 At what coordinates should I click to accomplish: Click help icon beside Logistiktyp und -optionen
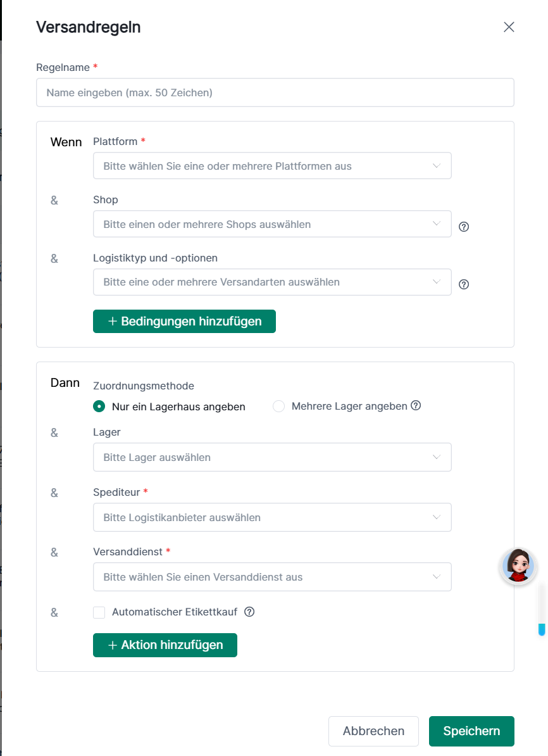point(464,284)
